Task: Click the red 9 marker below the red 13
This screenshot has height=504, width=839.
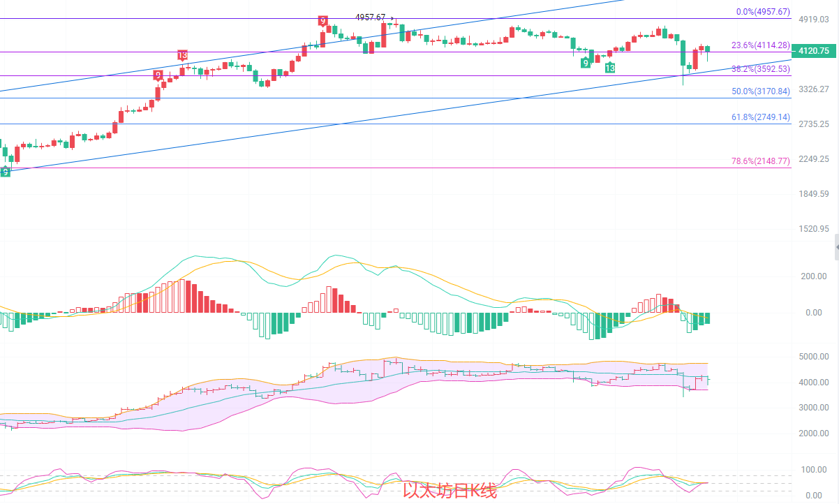Action: [158, 75]
